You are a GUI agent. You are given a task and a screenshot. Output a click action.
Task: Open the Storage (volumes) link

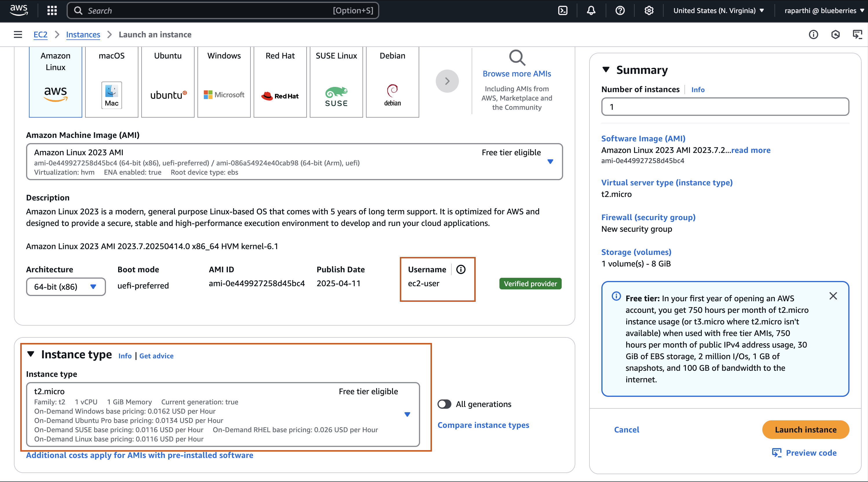click(636, 252)
